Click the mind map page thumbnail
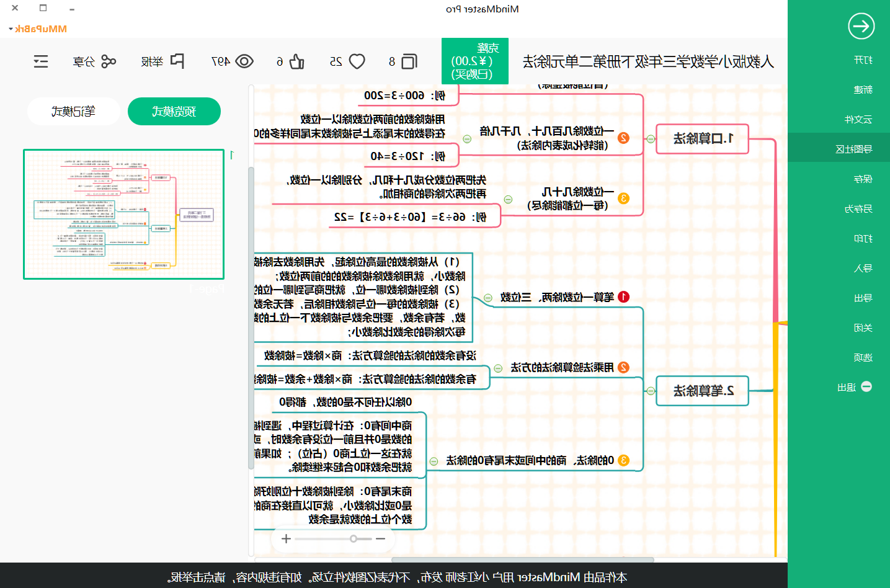 123,214
